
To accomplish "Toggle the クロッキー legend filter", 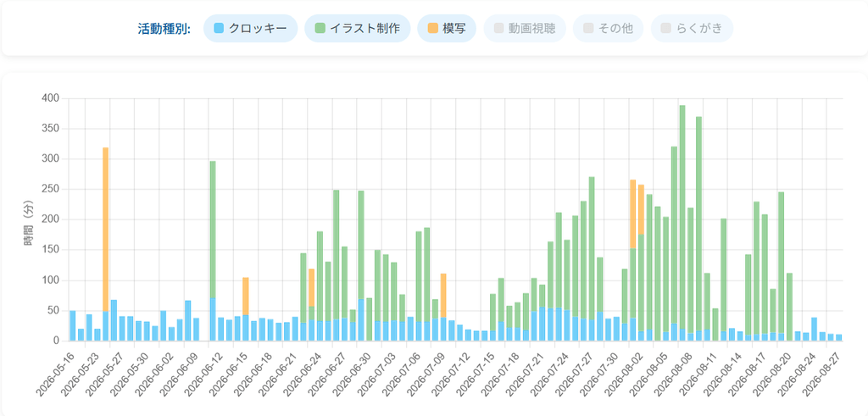I will coord(250,28).
